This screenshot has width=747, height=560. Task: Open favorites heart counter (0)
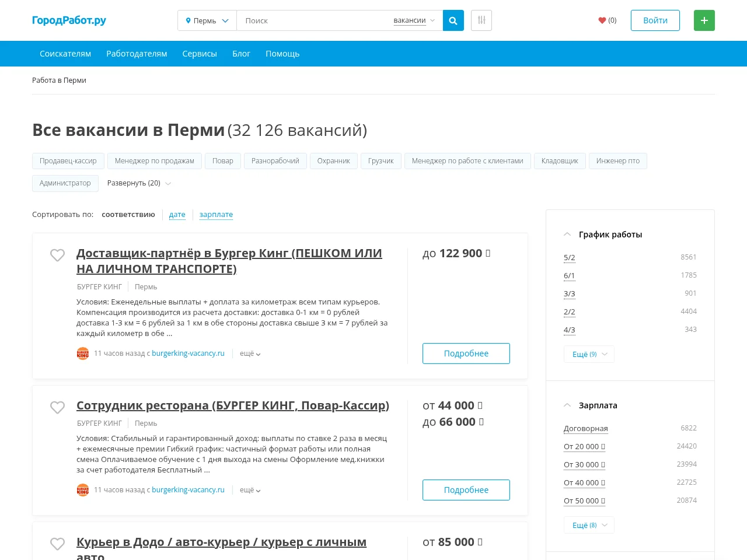pyautogui.click(x=608, y=20)
